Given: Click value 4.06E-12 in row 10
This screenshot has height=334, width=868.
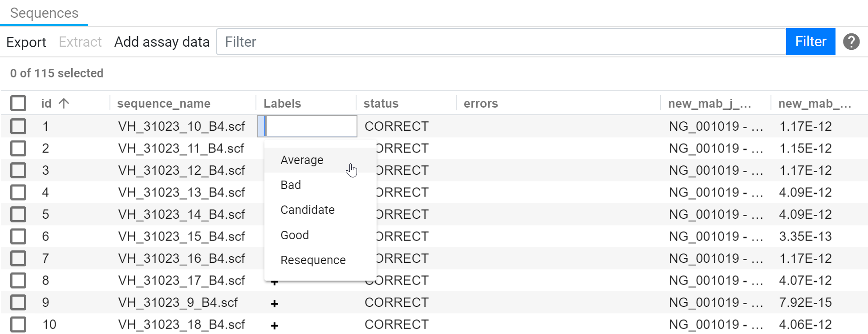Looking at the screenshot, I should (x=805, y=324).
